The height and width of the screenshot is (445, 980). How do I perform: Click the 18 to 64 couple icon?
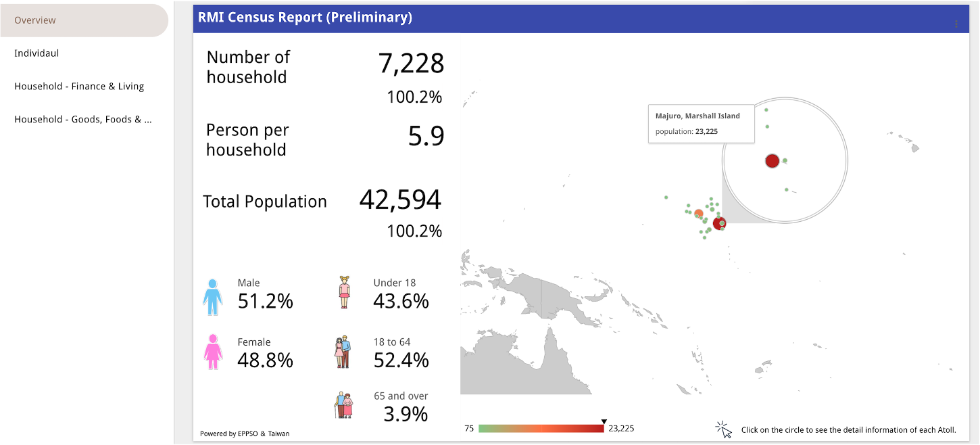343,352
